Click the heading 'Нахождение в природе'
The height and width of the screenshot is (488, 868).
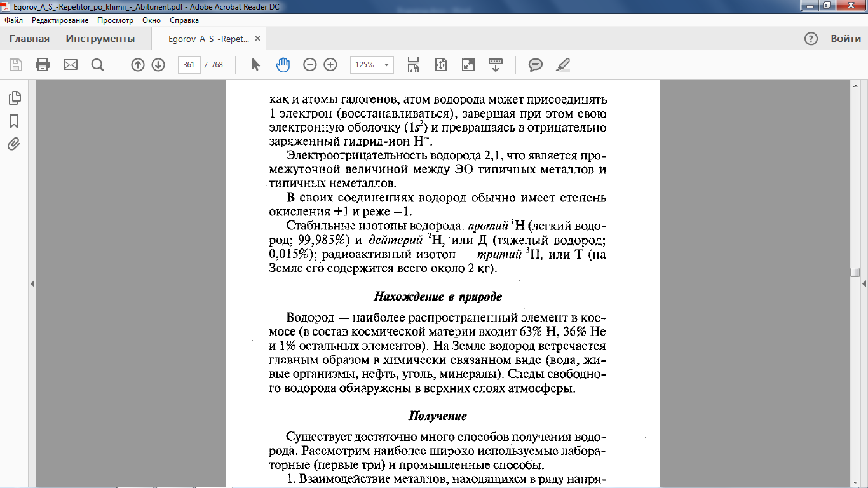[x=438, y=297]
